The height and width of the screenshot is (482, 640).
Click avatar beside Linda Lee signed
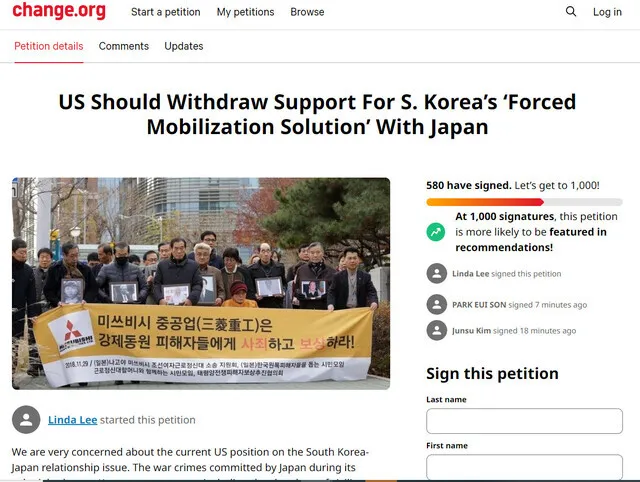click(437, 273)
